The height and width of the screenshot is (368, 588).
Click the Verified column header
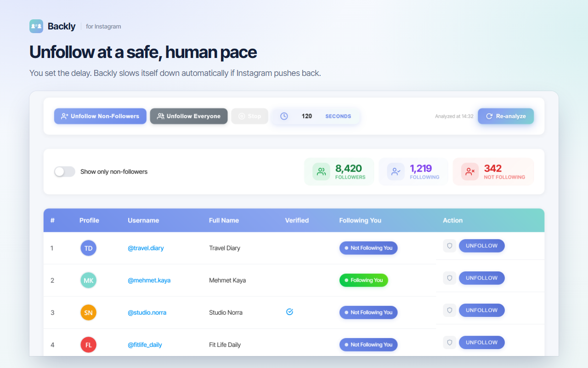click(297, 220)
